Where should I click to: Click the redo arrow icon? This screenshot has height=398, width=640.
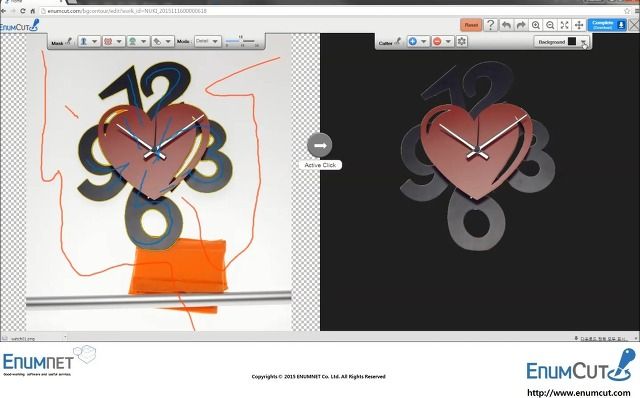tap(521, 25)
